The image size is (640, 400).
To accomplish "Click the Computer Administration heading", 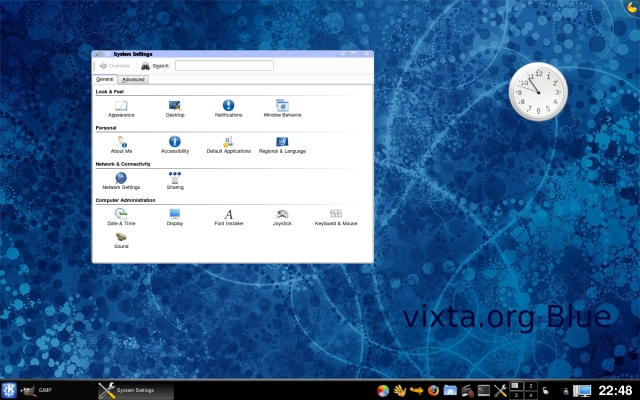I will [x=125, y=200].
